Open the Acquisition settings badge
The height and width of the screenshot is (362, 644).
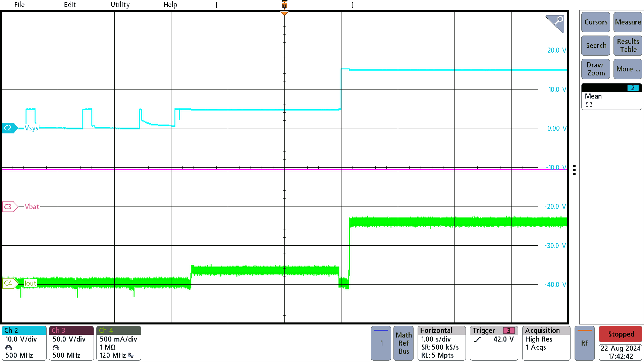(x=546, y=343)
